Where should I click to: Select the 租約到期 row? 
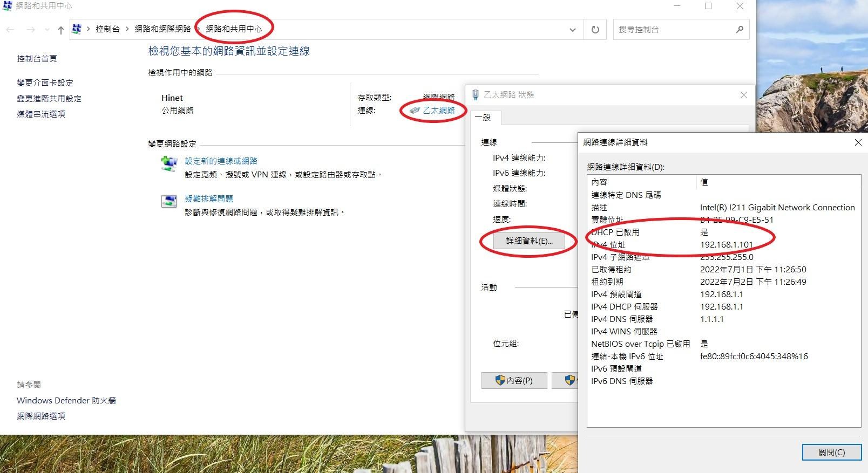(x=723, y=282)
